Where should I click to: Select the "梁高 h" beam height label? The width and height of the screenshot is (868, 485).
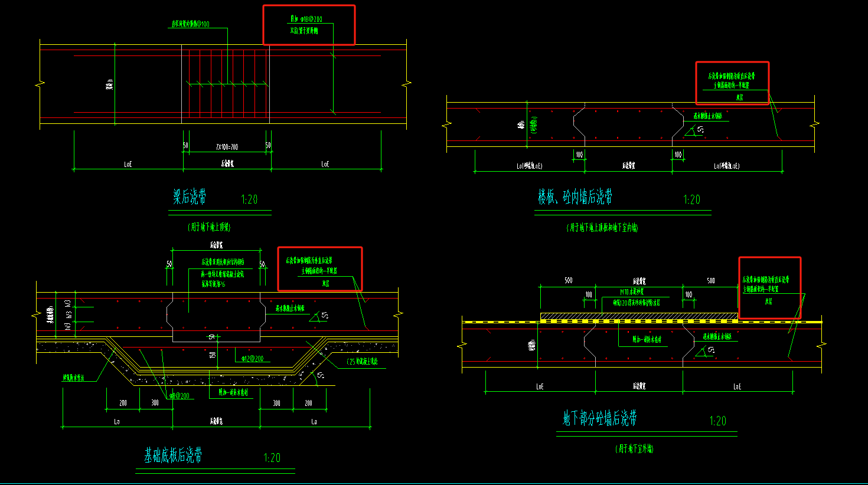click(110, 85)
